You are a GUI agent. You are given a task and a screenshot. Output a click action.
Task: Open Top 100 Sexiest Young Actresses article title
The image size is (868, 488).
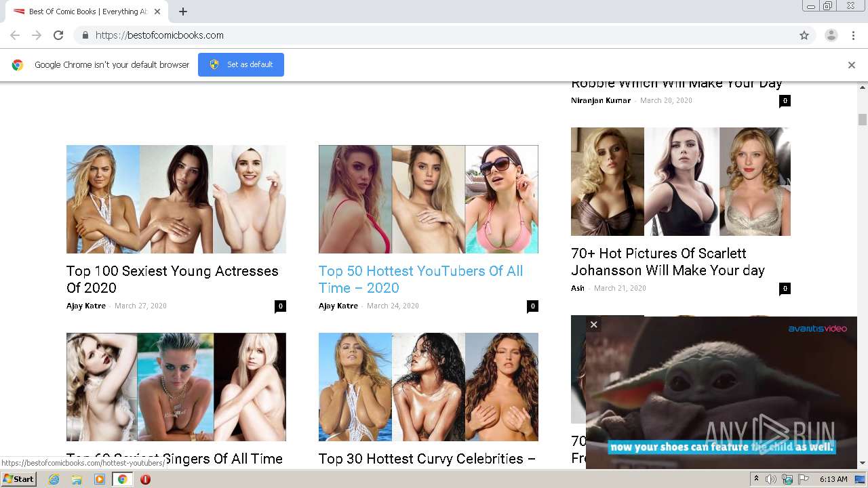click(x=172, y=279)
